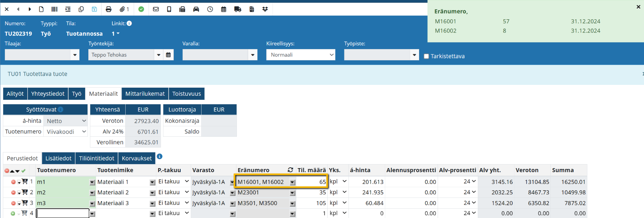Image resolution: width=644 pixels, height=218 pixels.
Task: Click empty Tuotenumero field in row 4
Action: tap(63, 213)
